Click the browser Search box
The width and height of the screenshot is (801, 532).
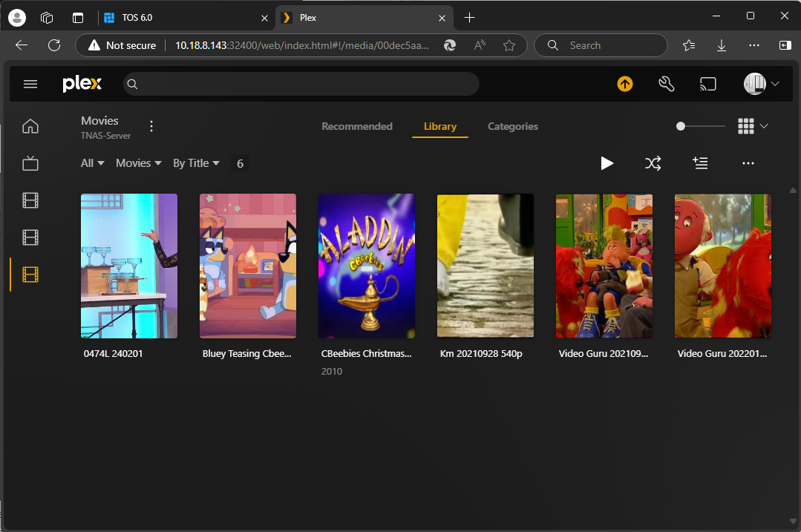[x=601, y=45]
